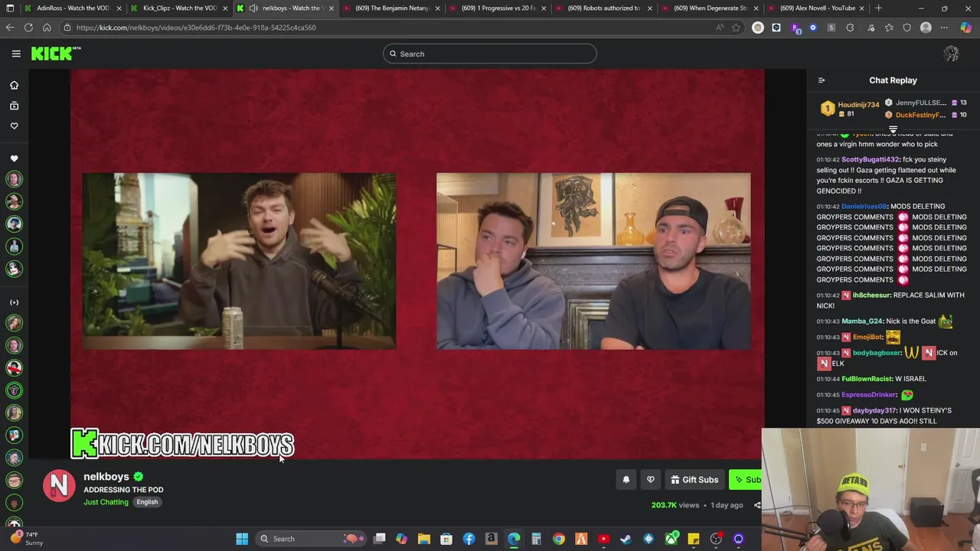Go back in browser
Image resolution: width=980 pixels, height=551 pixels.
(10, 28)
